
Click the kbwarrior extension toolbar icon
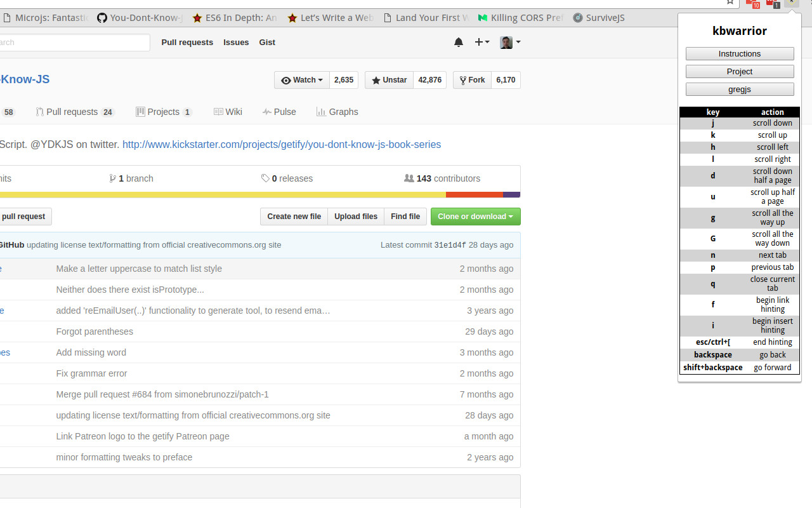point(791,3)
